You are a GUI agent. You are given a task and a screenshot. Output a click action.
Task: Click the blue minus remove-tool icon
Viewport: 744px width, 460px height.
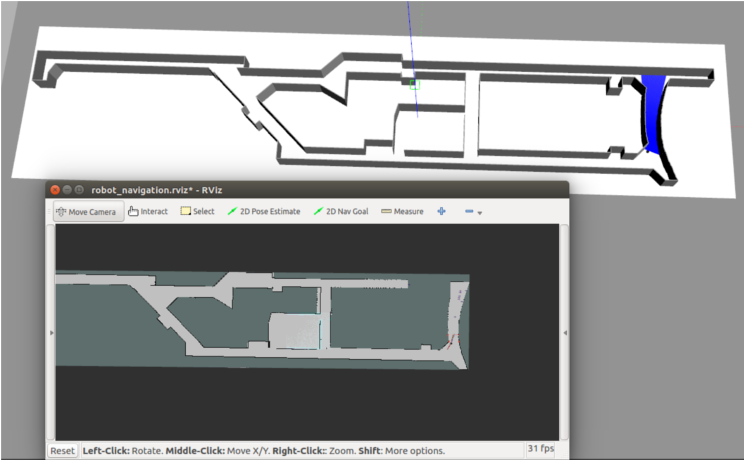[469, 212]
